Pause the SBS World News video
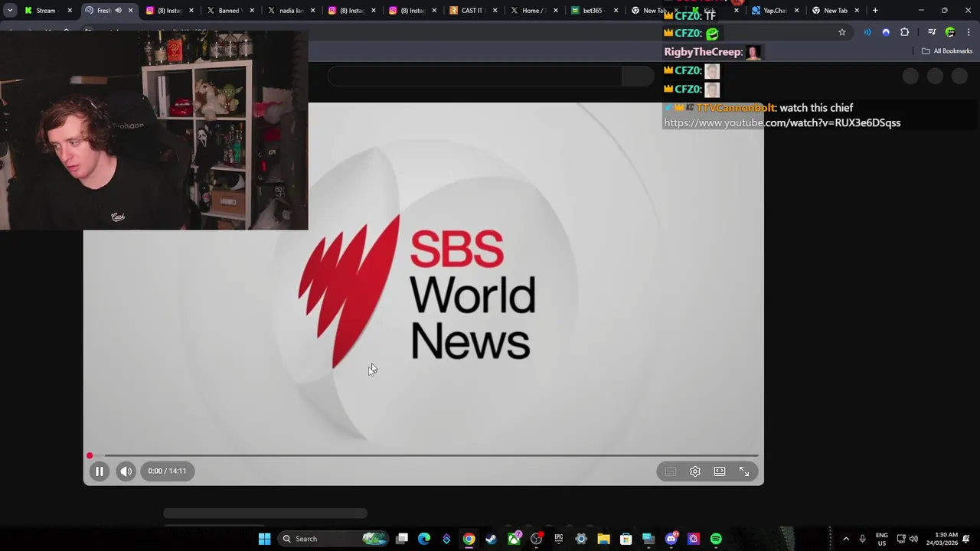Screen dimensions: 980x551 (100, 471)
